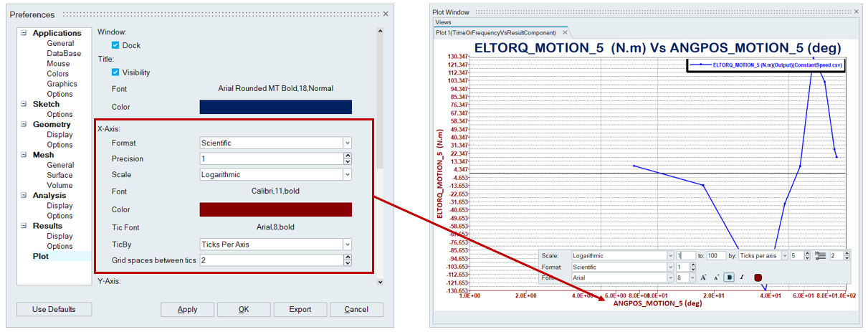This screenshot has height=332, width=868.
Task: Open the Views menu in Plot Window
Action: (x=444, y=22)
